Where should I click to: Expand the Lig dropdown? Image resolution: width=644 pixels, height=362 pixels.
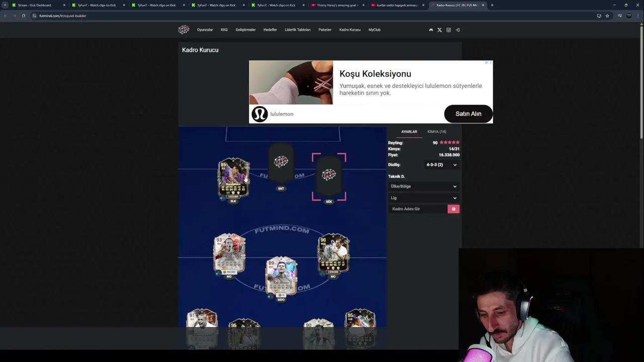pyautogui.click(x=424, y=198)
